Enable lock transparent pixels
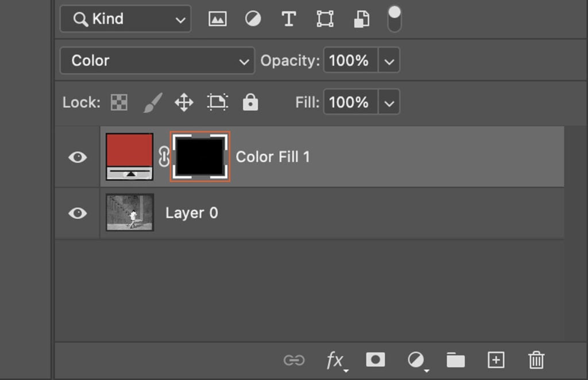 pos(118,102)
